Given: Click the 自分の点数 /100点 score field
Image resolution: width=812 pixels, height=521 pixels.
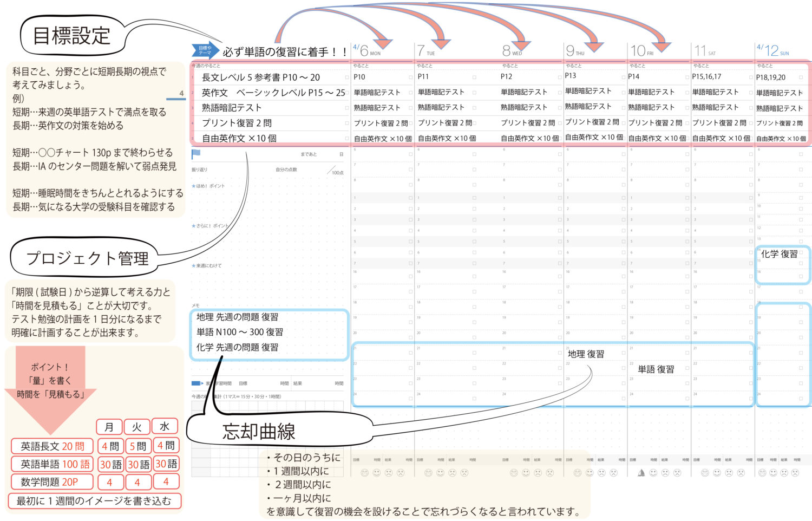Looking at the screenshot, I should pyautogui.click(x=309, y=170).
